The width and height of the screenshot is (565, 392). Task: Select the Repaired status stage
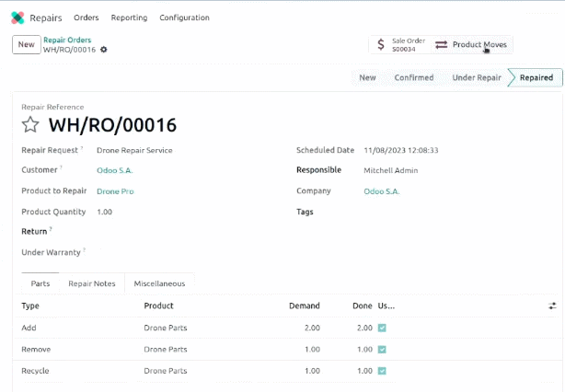tap(536, 77)
